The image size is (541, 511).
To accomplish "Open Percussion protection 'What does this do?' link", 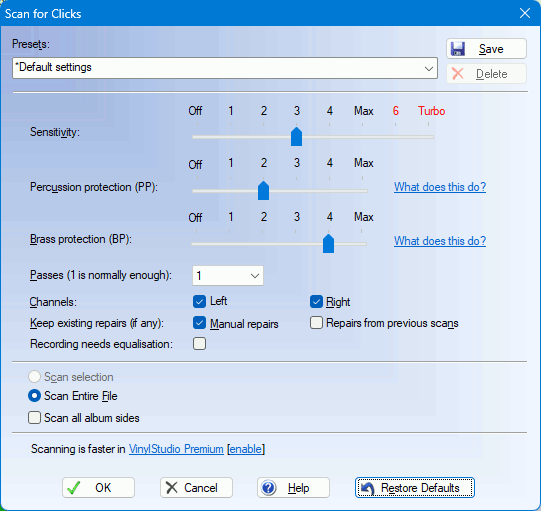I will 440,187.
